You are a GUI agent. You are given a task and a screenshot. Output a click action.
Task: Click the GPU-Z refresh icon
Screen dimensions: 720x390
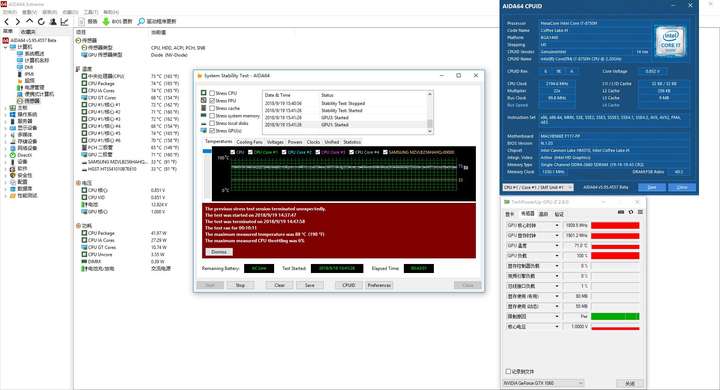(631, 212)
